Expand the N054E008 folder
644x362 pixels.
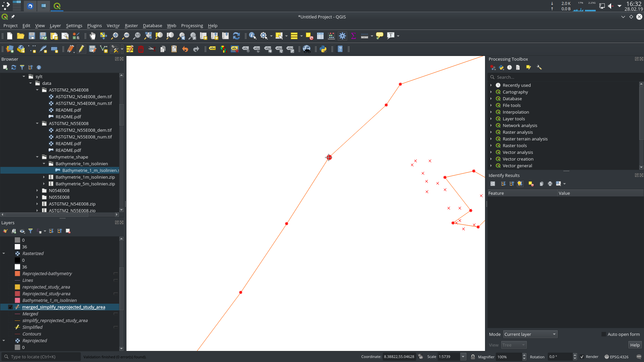pos(37,190)
